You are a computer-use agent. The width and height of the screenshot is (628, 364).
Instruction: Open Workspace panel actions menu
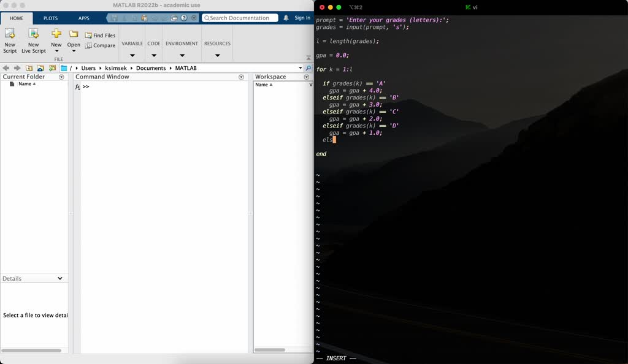click(x=307, y=77)
